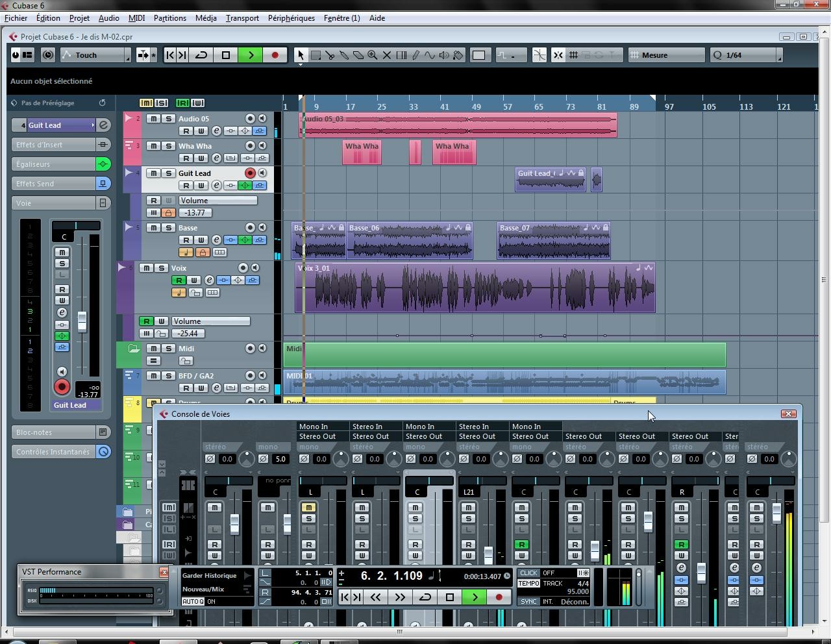Solo the Wha Wha track
The height and width of the screenshot is (644, 831).
168,146
